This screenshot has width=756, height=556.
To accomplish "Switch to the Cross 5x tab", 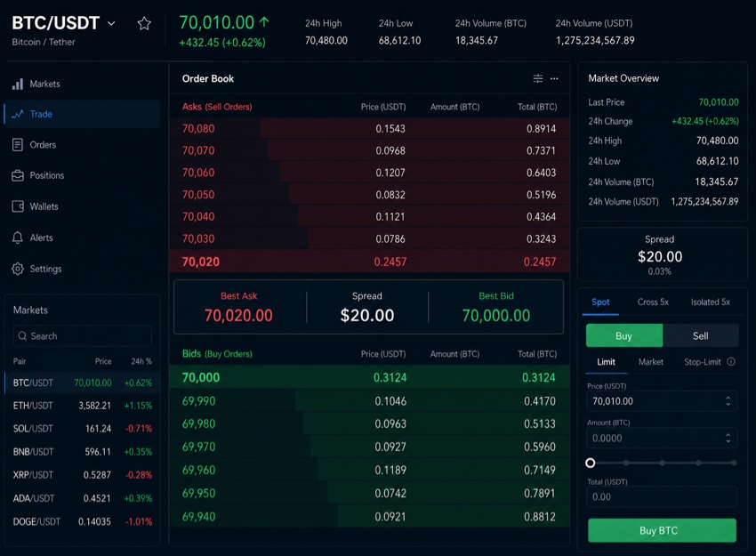I will pos(653,302).
